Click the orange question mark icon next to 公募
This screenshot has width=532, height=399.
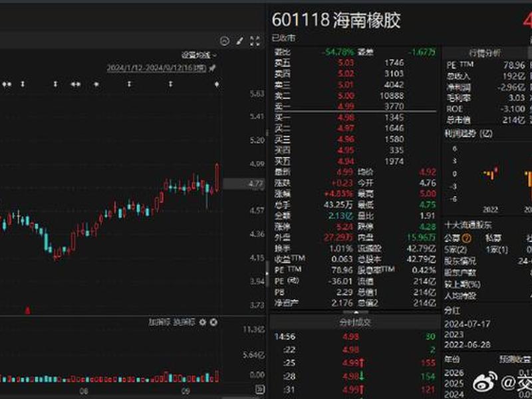(467, 239)
